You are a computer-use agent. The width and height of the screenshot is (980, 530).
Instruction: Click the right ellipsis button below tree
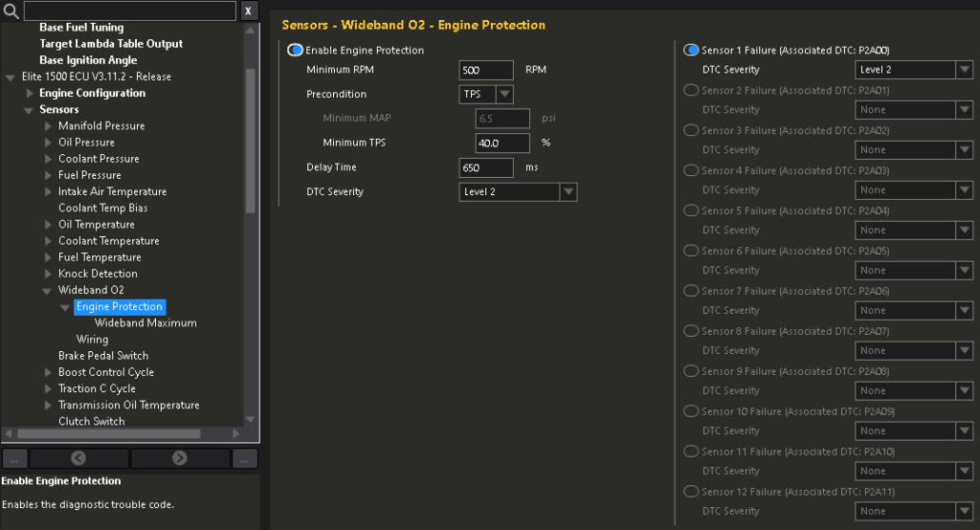pos(245,458)
